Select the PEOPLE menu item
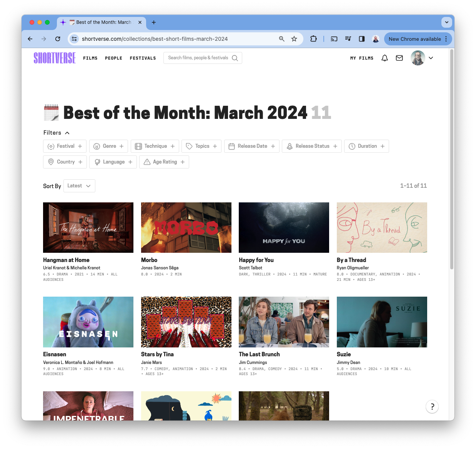The height and width of the screenshot is (449, 476). [x=113, y=58]
